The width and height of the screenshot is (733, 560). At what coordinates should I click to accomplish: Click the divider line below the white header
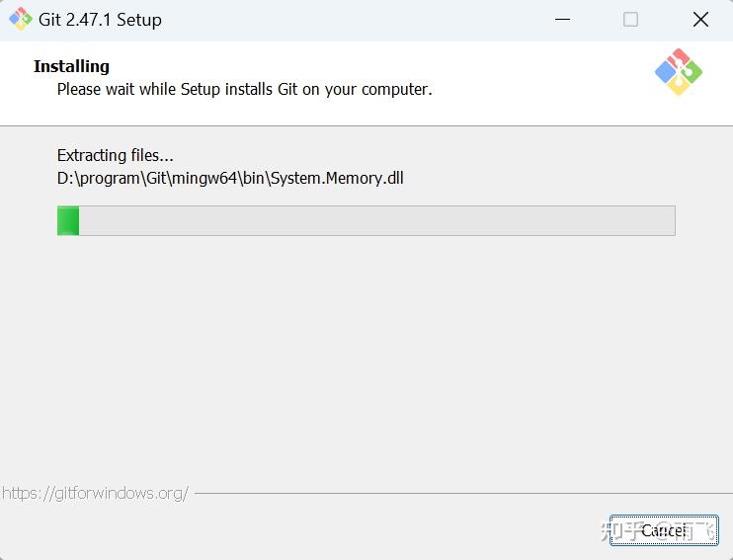(366, 125)
